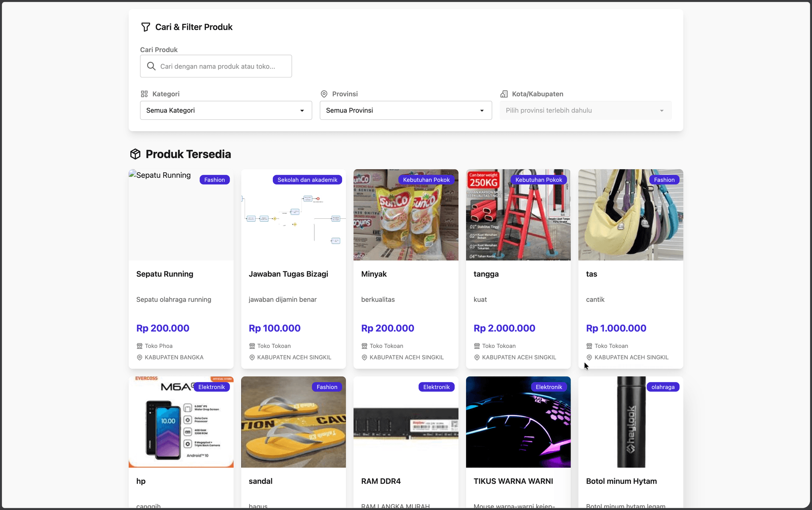
Task: Click the location pin on the Minyak card
Action: click(365, 358)
